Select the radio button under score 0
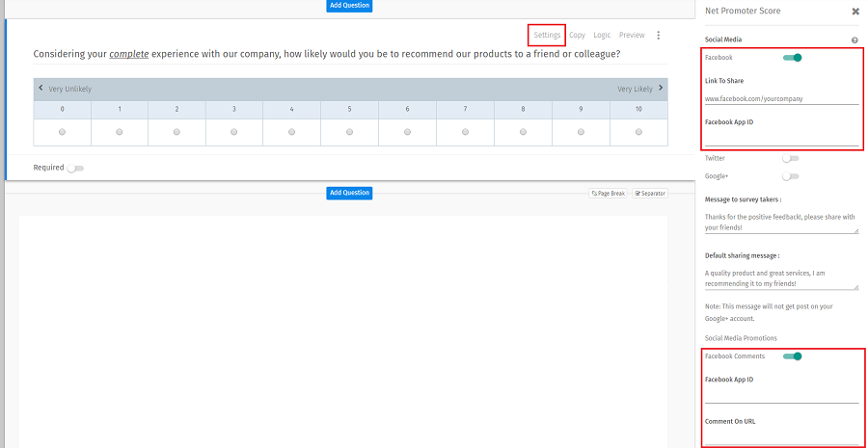Viewport: 868px width, 448px height. click(62, 132)
